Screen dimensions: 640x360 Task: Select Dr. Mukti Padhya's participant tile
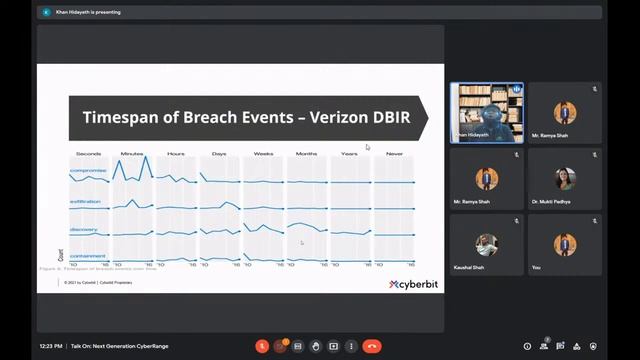coord(565,179)
